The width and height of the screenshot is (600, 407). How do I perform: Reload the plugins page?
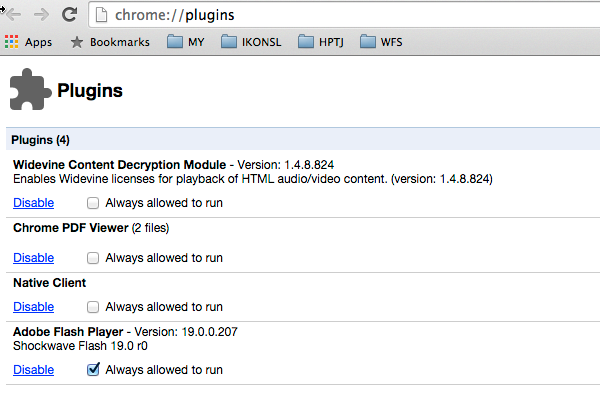[x=69, y=15]
